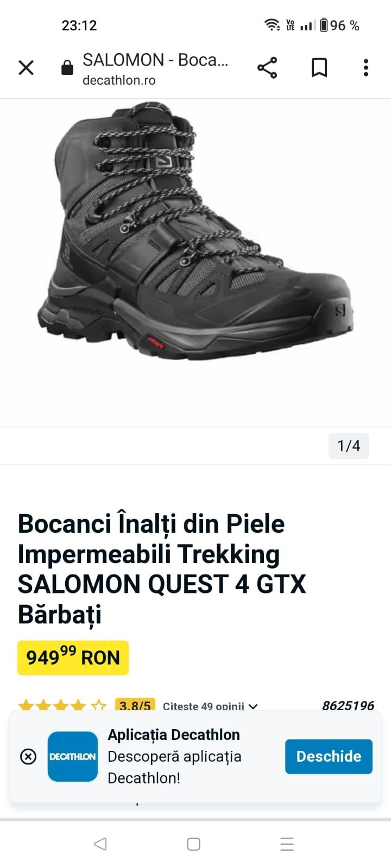Image resolution: width=391 pixels, height=868 pixels.
Task: Tap the 3.8/5 rating badge
Action: tap(135, 705)
